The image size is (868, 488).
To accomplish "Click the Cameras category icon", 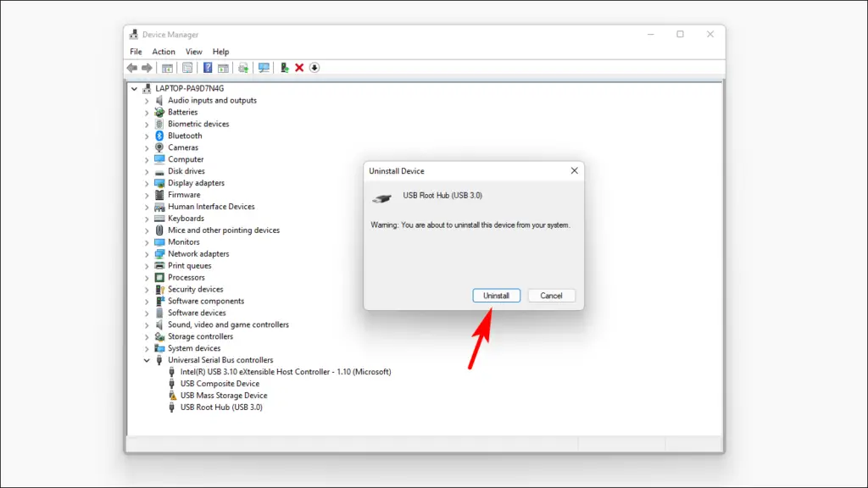I will click(x=159, y=147).
